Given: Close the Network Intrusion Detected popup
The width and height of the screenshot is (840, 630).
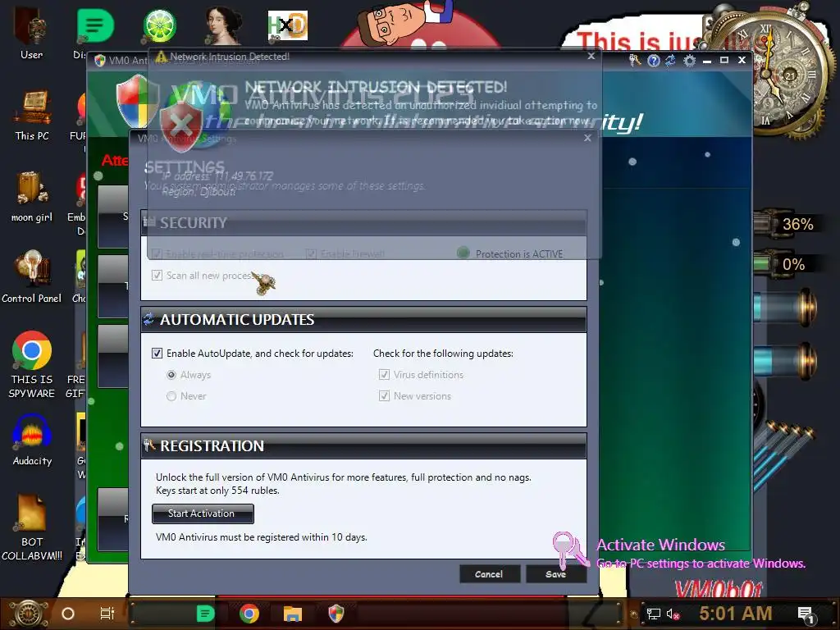Looking at the screenshot, I should click(x=591, y=56).
